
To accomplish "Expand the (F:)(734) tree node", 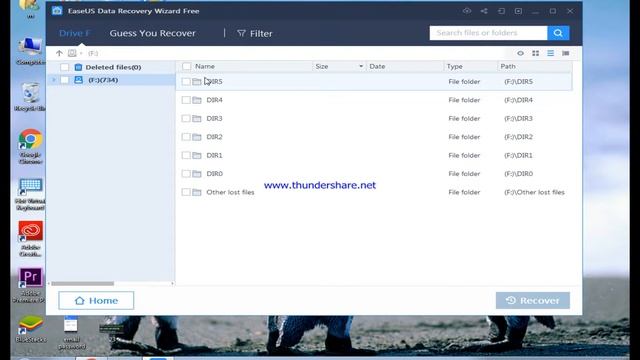I will 53,80.
